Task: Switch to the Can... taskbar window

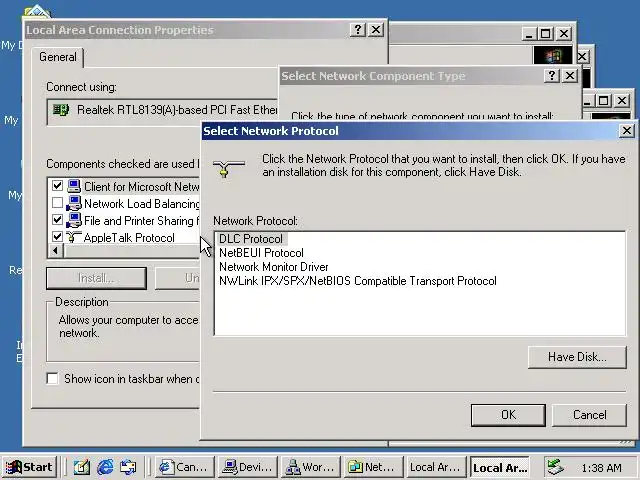Action: pos(184,467)
